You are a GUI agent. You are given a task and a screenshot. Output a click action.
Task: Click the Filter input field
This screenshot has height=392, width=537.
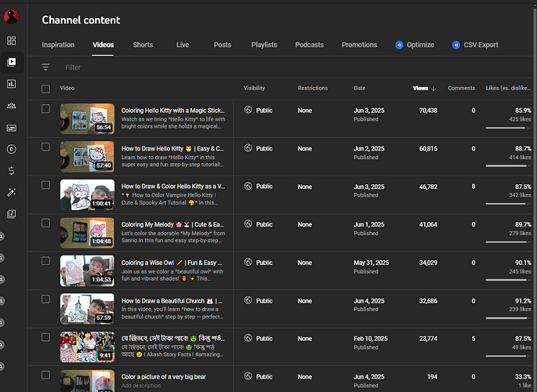(73, 67)
